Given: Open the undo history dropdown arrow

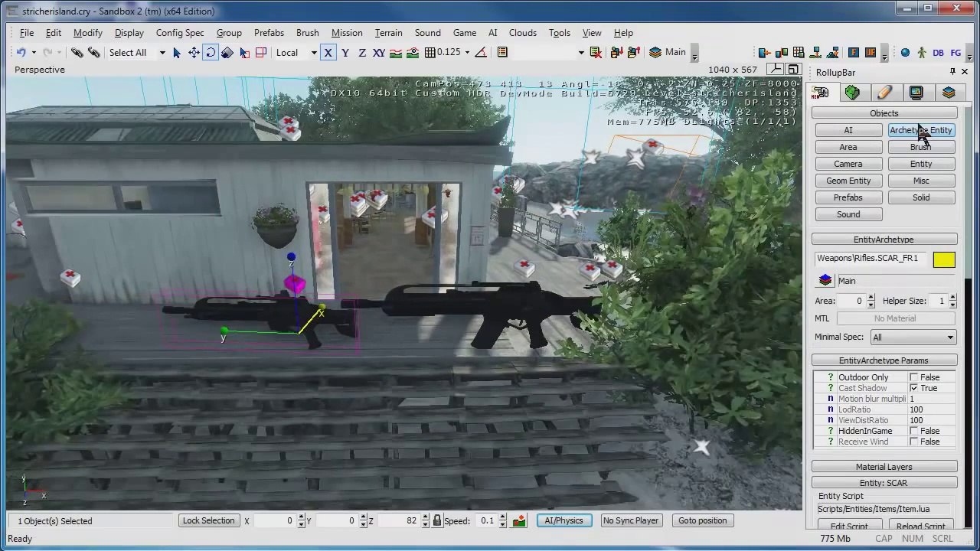Looking at the screenshot, I should [34, 53].
